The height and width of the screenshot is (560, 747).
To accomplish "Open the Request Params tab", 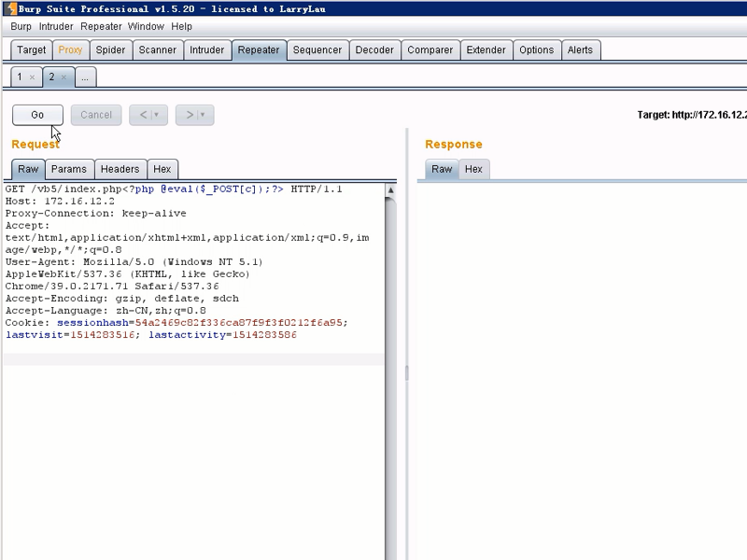I will coord(69,169).
